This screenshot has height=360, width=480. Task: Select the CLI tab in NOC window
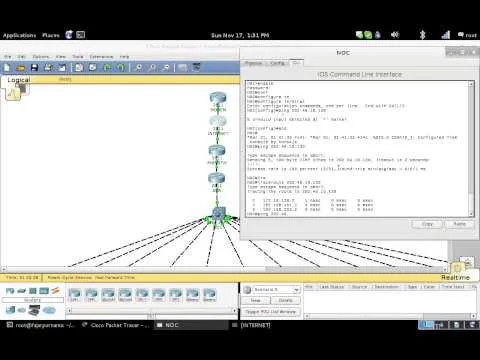tap(296, 63)
